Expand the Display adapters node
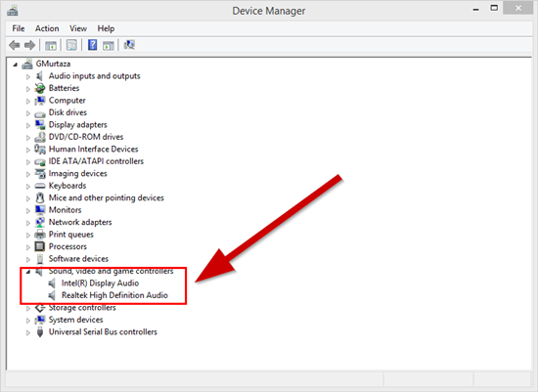The image size is (538, 392). tap(28, 125)
